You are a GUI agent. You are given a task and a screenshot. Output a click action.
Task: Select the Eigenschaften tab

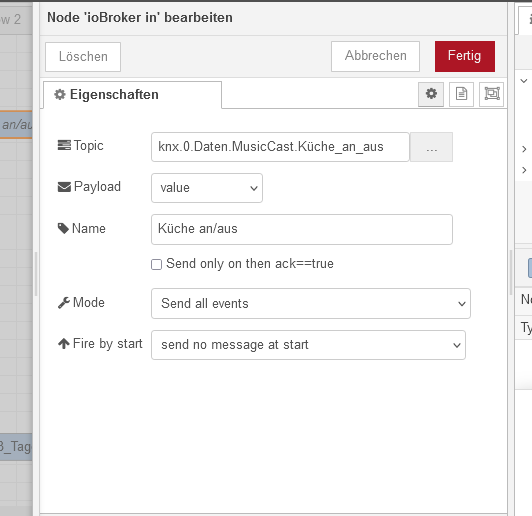tap(133, 95)
